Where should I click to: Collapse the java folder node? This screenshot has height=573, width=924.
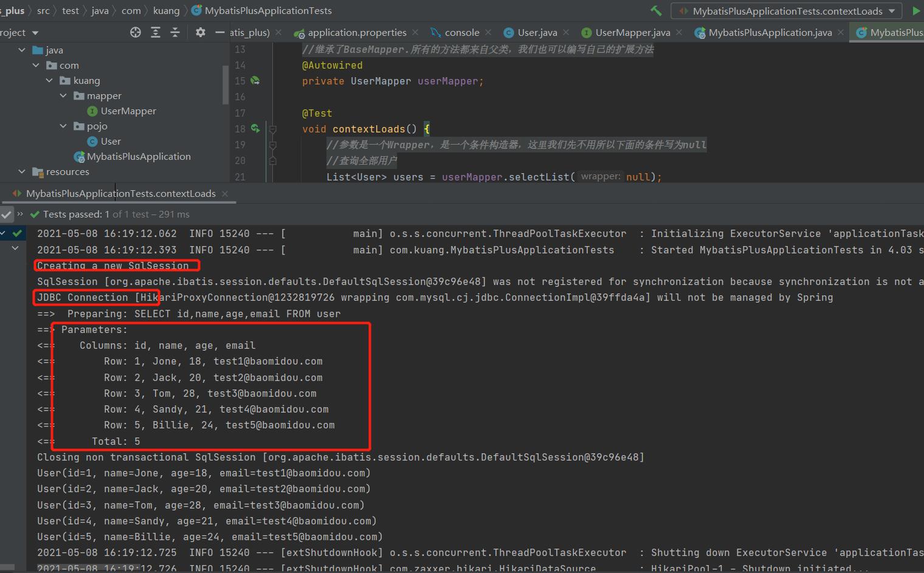(22, 50)
